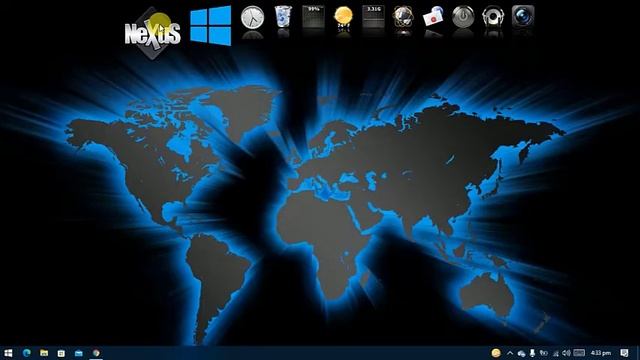Click the 99% meter dock widget
This screenshot has height=360, width=640.
(x=313, y=17)
